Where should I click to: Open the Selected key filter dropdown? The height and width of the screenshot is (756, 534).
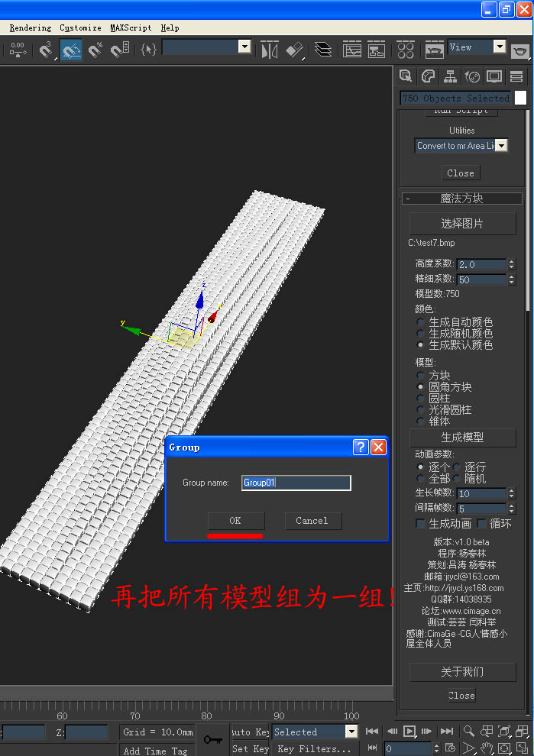351,732
